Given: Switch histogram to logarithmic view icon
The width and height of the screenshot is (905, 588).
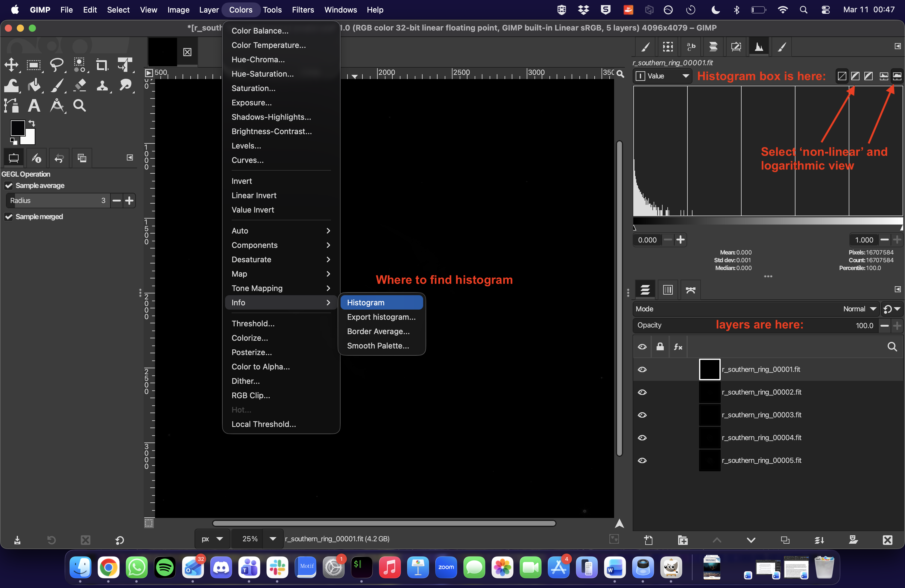Looking at the screenshot, I should (897, 76).
